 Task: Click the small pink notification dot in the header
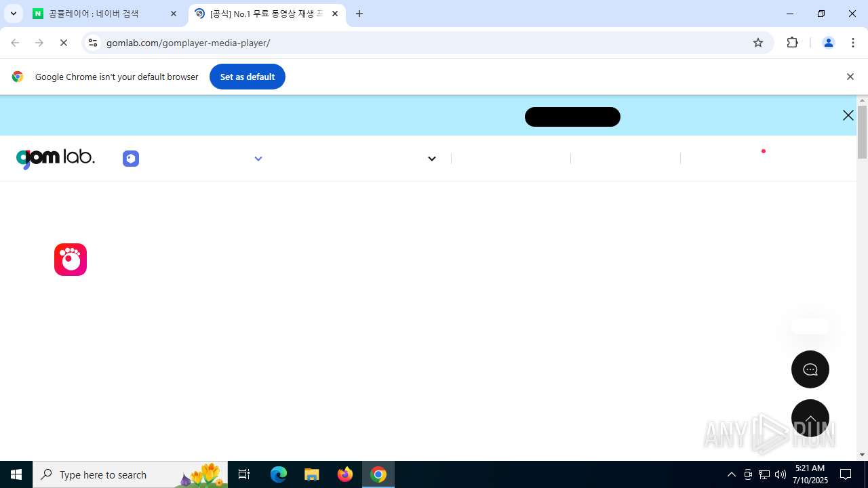[764, 151]
